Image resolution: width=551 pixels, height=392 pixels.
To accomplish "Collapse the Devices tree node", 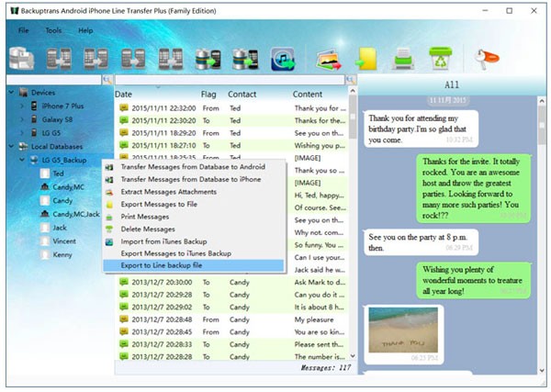I will pos(9,93).
